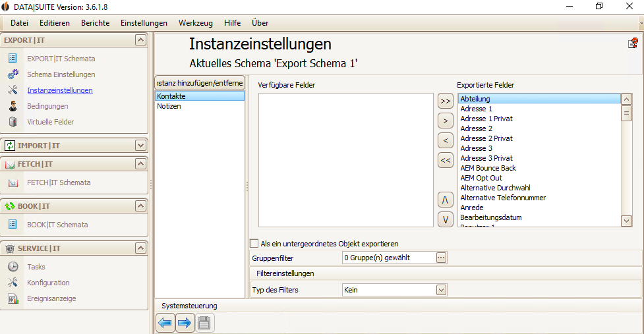Click the FETCH|IT Schemata mail icon
The width and height of the screenshot is (644, 334).
[13, 182]
